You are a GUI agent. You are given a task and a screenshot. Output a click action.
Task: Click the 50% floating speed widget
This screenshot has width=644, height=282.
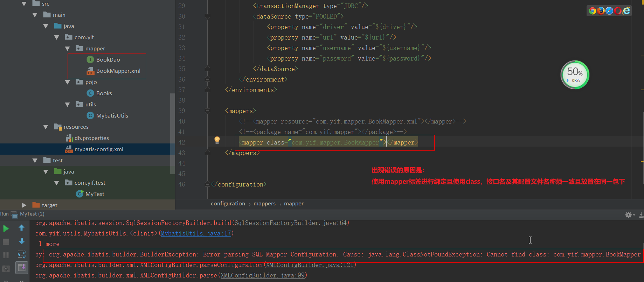pyautogui.click(x=575, y=75)
